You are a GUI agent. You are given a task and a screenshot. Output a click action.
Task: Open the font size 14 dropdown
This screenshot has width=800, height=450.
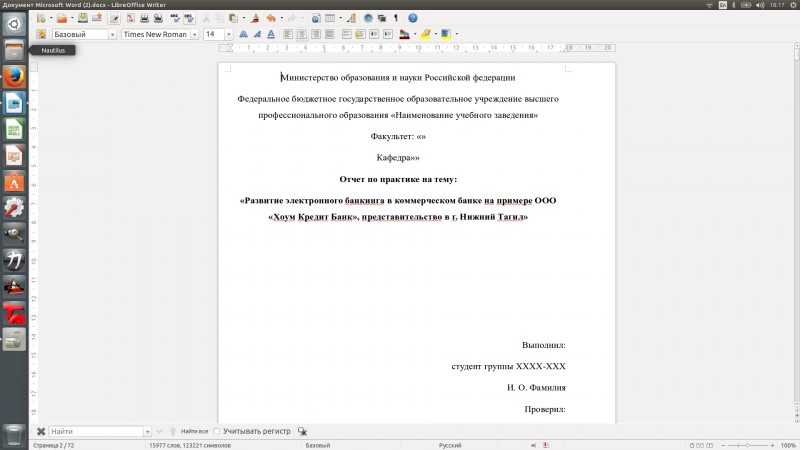pos(229,35)
